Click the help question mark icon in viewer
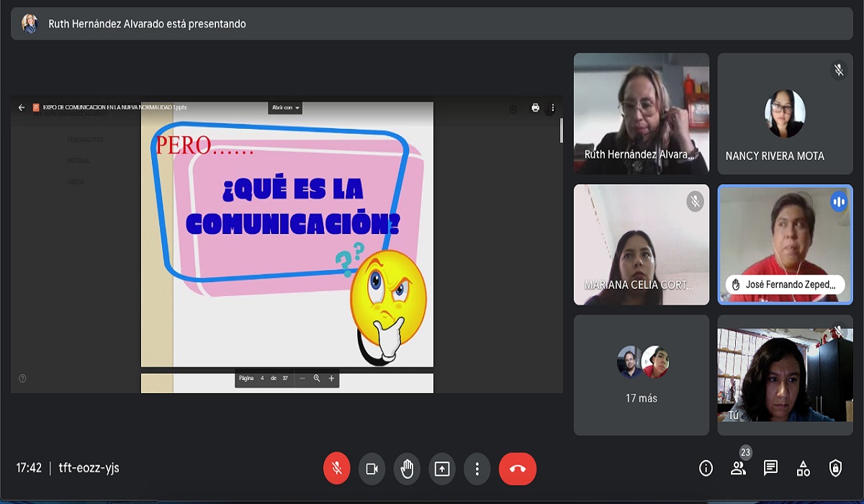Image resolution: width=864 pixels, height=504 pixels. (x=22, y=378)
